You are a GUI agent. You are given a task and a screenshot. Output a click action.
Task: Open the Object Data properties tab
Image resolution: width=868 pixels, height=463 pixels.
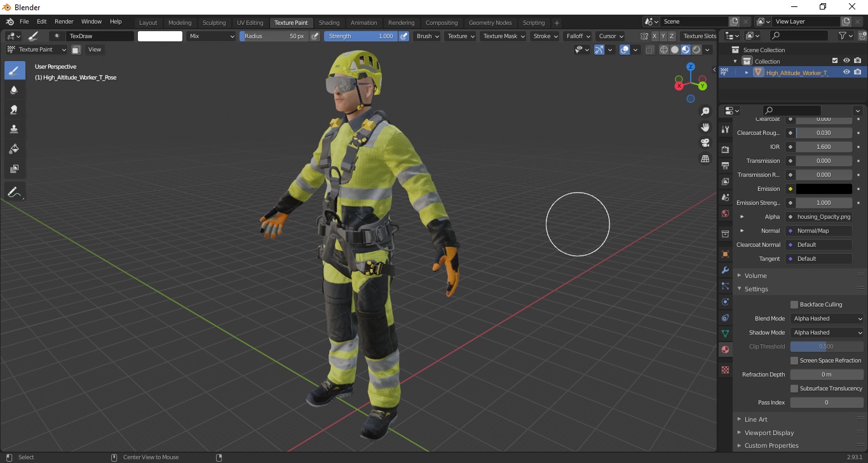(x=726, y=333)
